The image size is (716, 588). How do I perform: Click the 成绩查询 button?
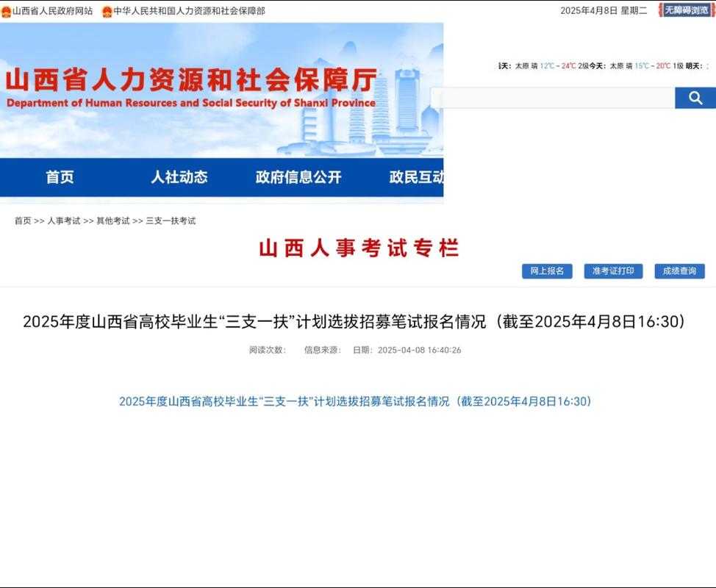[679, 270]
